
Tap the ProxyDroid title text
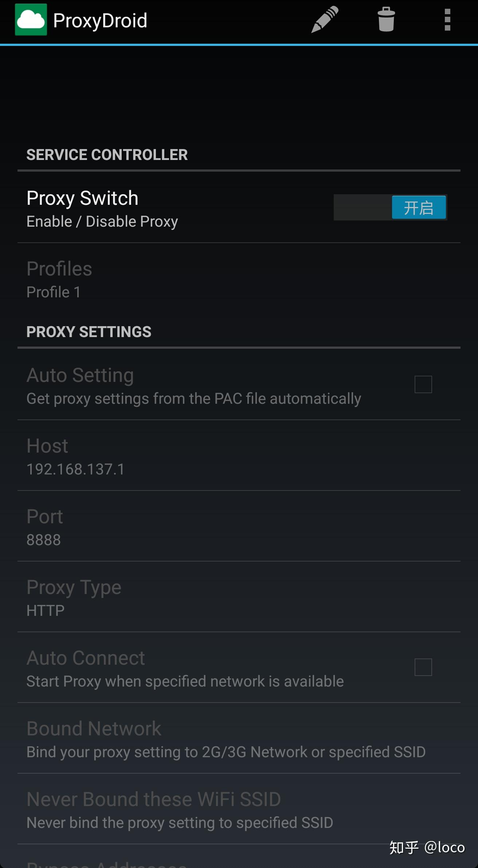point(100,21)
